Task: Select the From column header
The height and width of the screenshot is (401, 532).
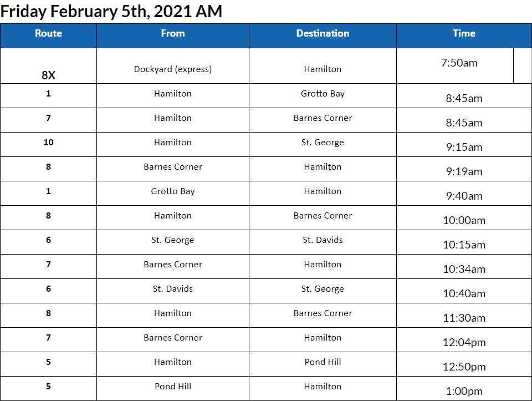Action: [x=172, y=33]
